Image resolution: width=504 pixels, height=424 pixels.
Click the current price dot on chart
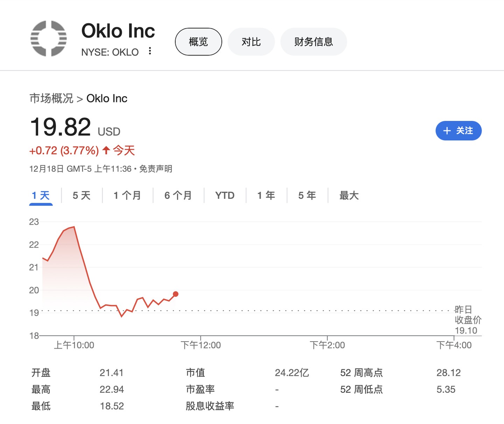click(176, 294)
